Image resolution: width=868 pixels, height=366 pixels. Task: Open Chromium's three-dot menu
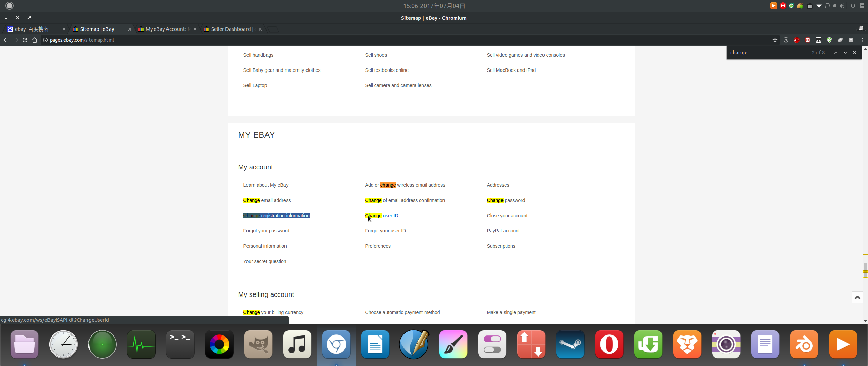[862, 40]
